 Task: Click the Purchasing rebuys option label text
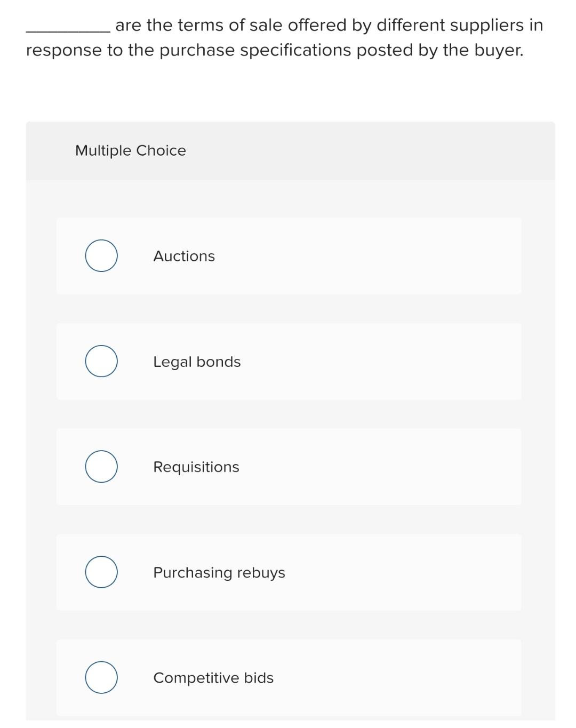219,573
